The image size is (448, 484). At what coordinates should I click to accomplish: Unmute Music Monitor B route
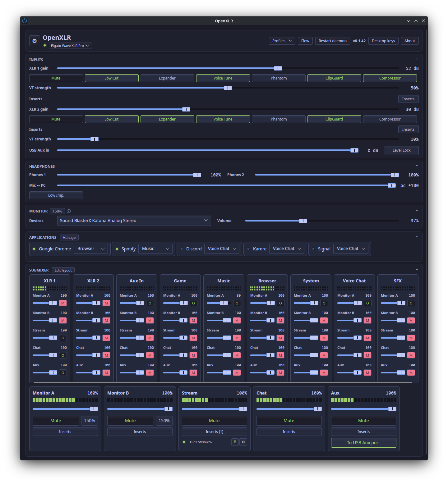coord(237,321)
